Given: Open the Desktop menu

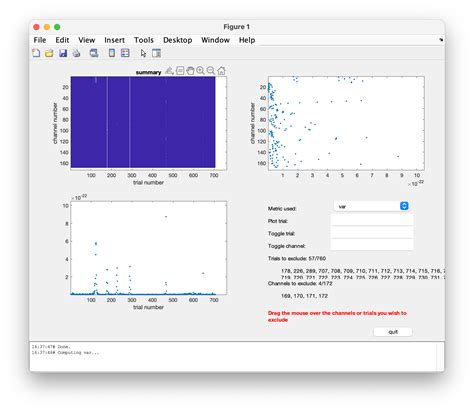Looking at the screenshot, I should click(177, 40).
